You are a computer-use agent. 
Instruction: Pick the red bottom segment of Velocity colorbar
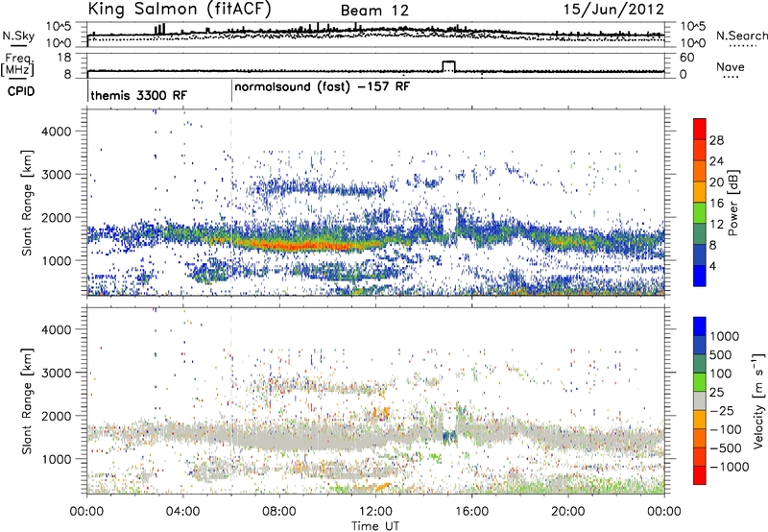click(x=700, y=475)
